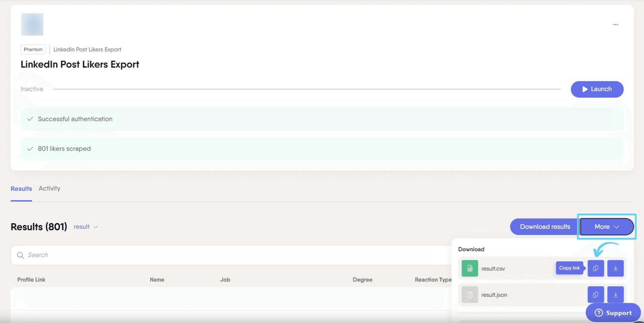Open the three-dot options menu

coord(615,24)
